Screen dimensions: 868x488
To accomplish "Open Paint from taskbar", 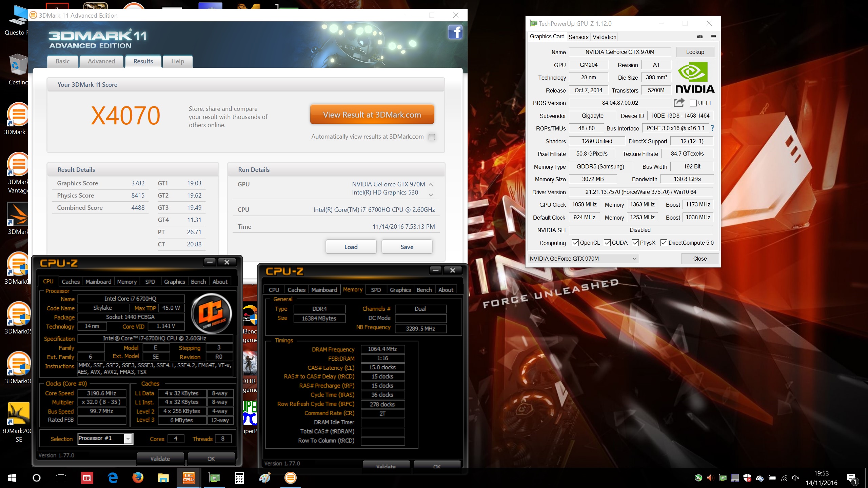I will click(265, 478).
